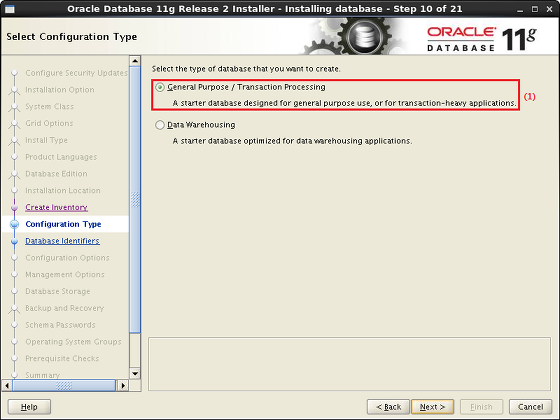This screenshot has height=420, width=560.
Task: Click the Create Inventory completed-step bullet icon
Action: (x=14, y=208)
